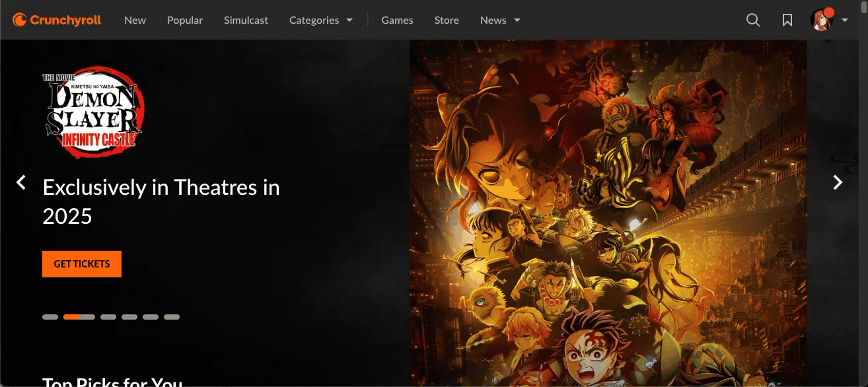
Task: Open the Games menu item
Action: point(397,20)
